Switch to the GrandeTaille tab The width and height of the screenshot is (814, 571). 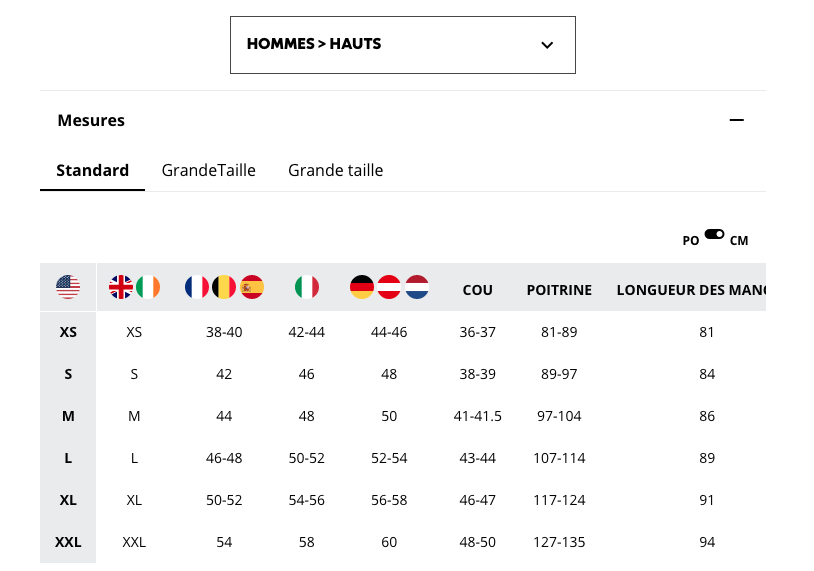[209, 170]
